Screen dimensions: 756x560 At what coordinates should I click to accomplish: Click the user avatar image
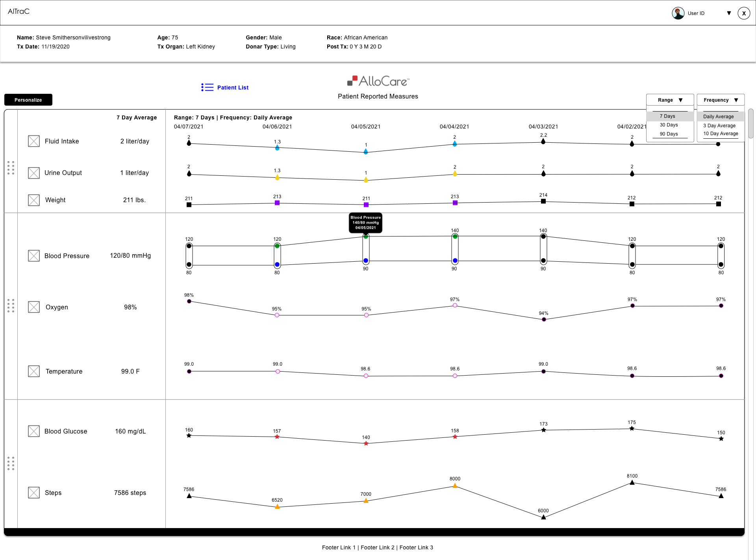click(x=678, y=13)
